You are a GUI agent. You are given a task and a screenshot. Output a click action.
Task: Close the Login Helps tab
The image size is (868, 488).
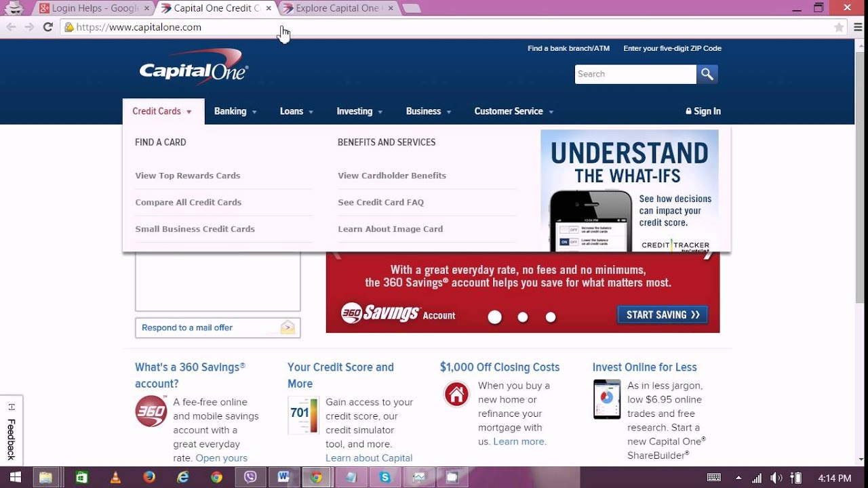tap(146, 8)
